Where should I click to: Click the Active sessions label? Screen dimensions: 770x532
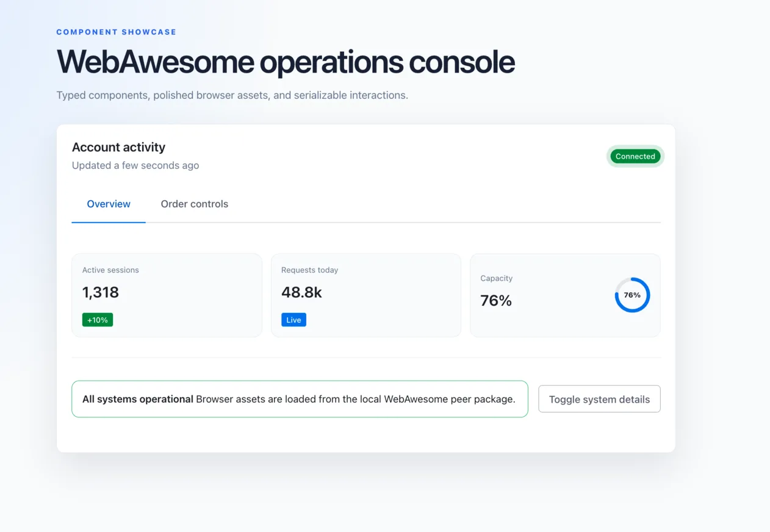[x=110, y=270]
